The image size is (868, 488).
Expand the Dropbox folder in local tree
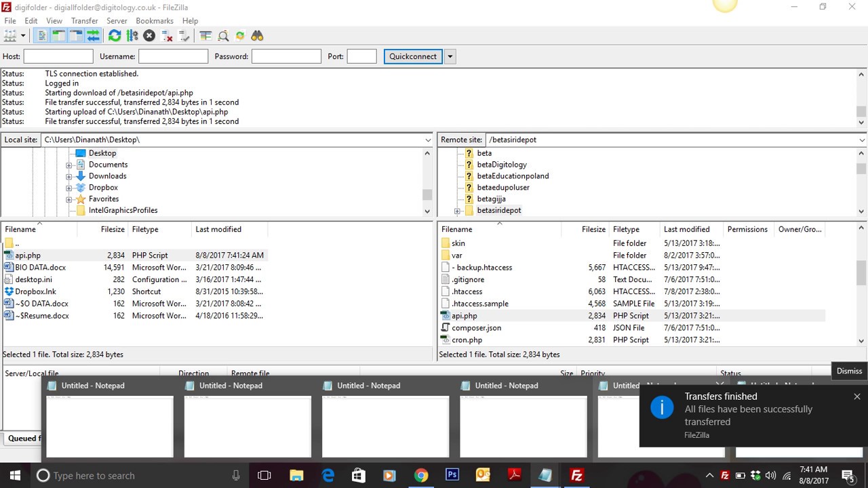[x=69, y=188]
